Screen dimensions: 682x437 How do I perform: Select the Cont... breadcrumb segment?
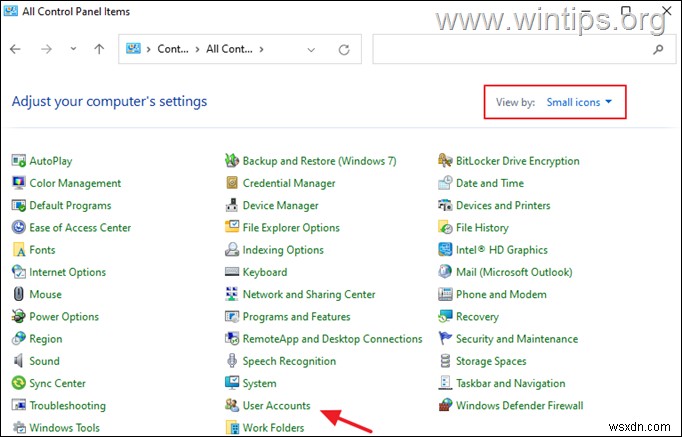coord(173,49)
